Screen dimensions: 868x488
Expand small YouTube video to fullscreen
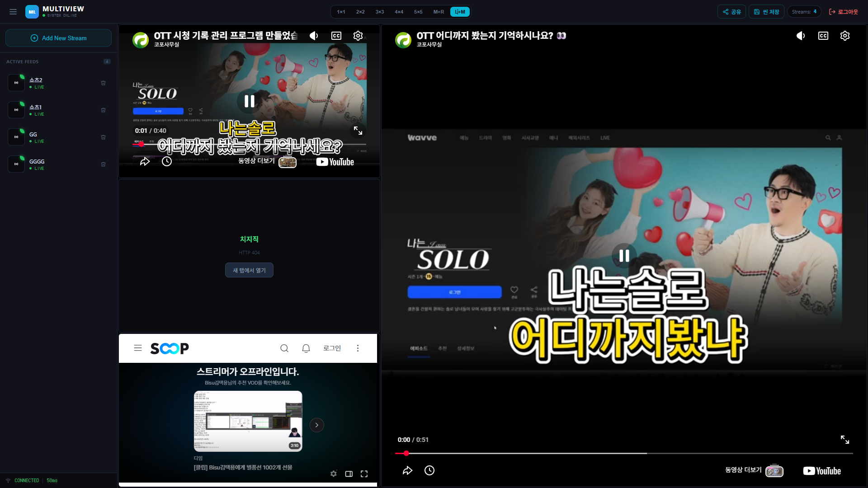pos(358,131)
